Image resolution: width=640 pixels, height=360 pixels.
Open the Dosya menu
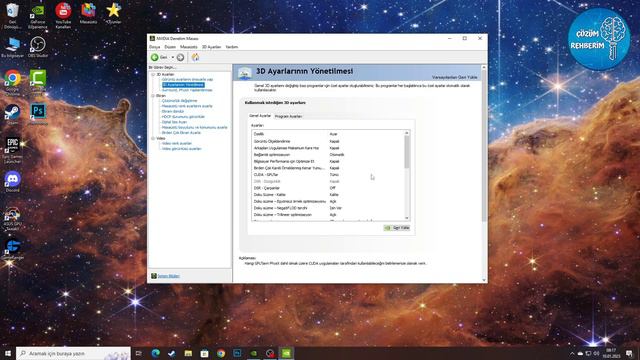(x=155, y=47)
